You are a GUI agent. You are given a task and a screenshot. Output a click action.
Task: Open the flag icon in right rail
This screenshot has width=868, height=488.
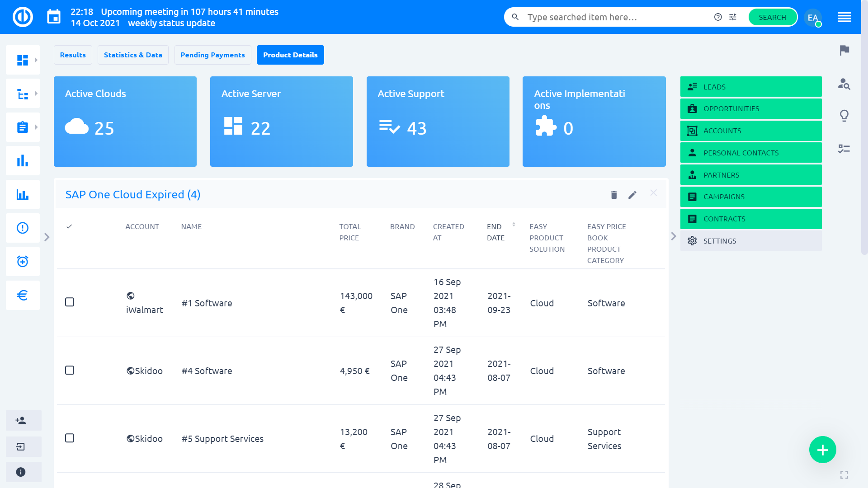(844, 50)
